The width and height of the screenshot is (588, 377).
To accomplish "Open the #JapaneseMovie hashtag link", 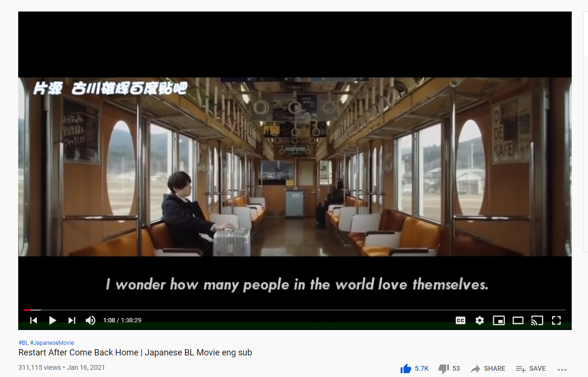I will [52, 343].
